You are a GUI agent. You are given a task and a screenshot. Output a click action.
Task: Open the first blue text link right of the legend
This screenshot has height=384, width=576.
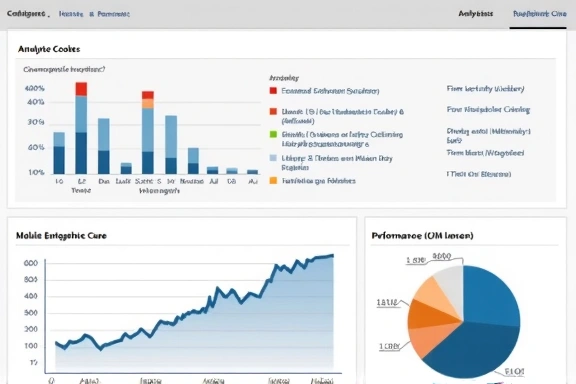[485, 89]
